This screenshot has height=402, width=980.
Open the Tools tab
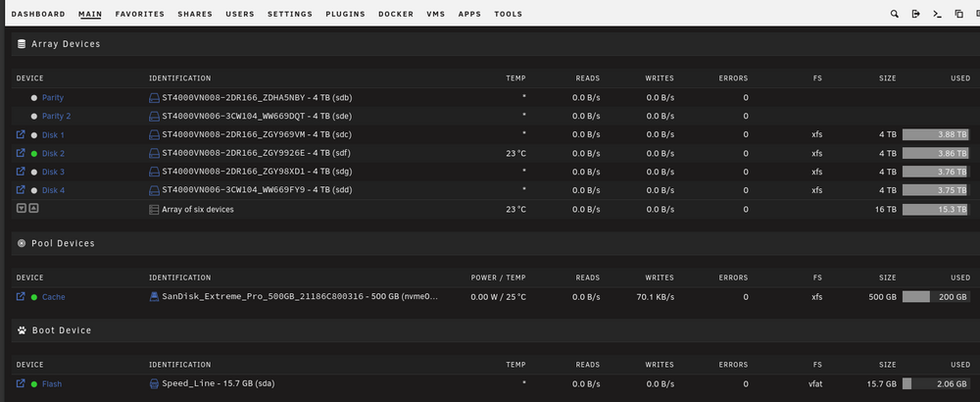click(x=508, y=14)
